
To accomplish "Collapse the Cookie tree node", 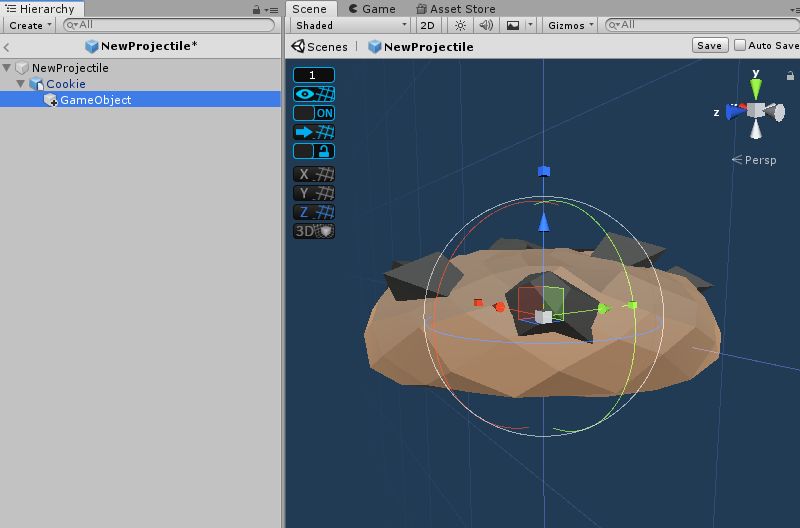I will pyautogui.click(x=21, y=83).
